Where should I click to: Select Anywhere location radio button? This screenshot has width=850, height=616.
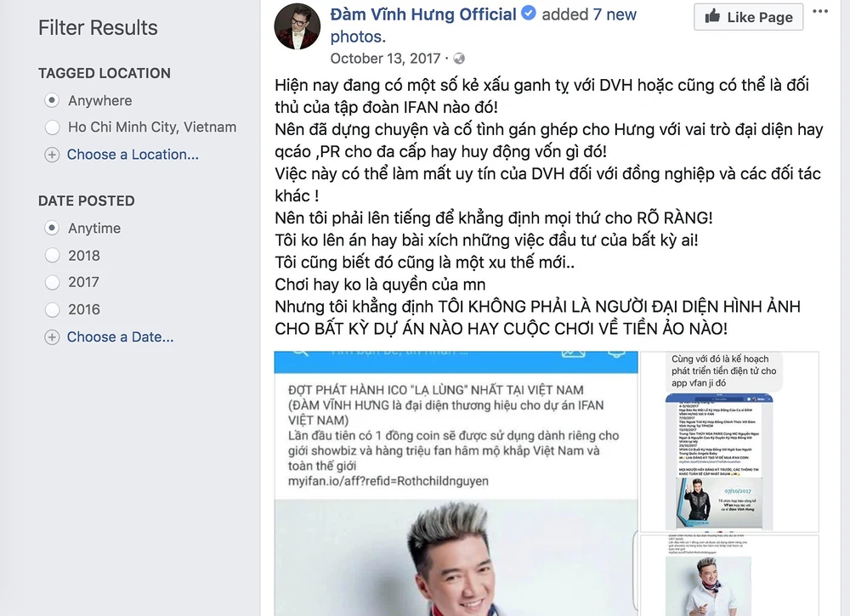pyautogui.click(x=52, y=101)
